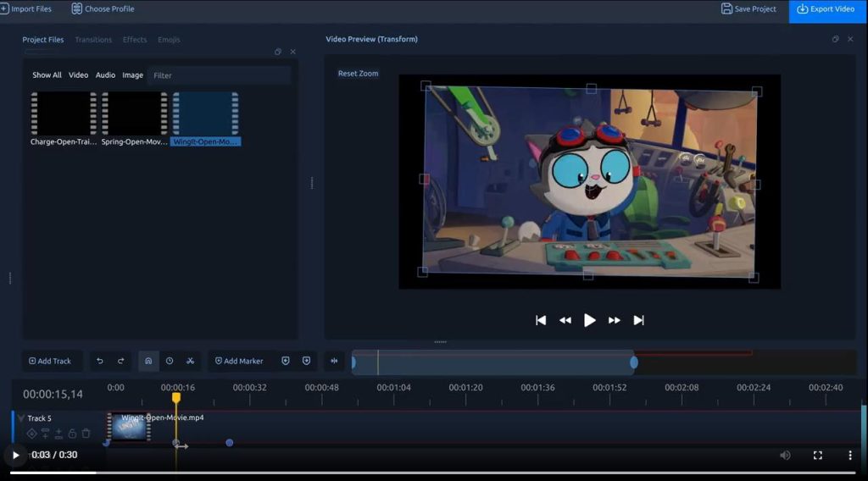Screen dimensions: 868x481
Task: Play the video preview
Action: (590, 320)
